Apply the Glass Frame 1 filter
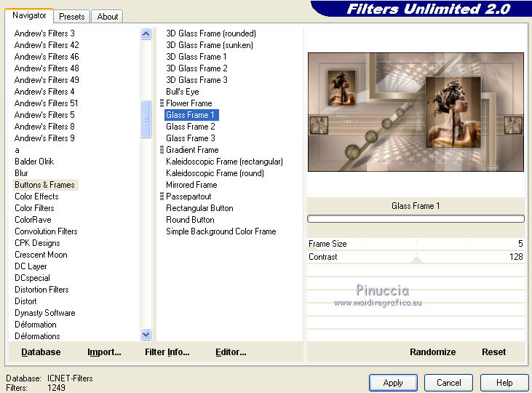The image size is (532, 393). (393, 383)
